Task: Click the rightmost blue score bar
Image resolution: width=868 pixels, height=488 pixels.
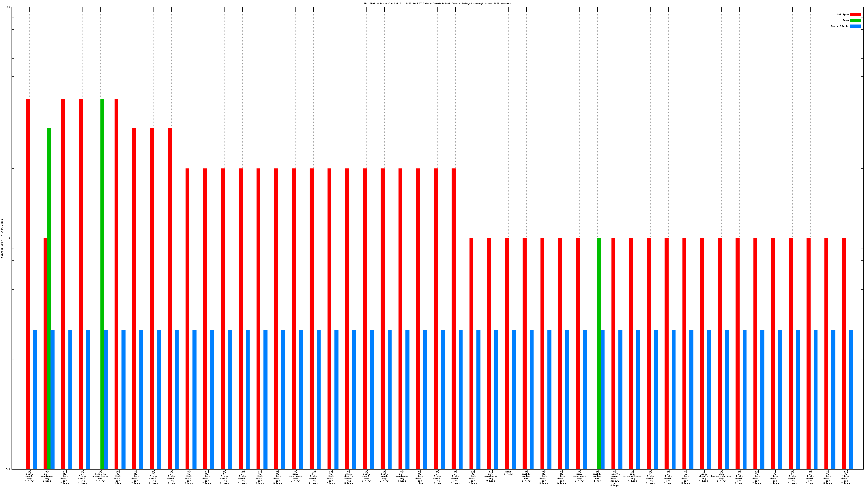Action: tap(851, 399)
